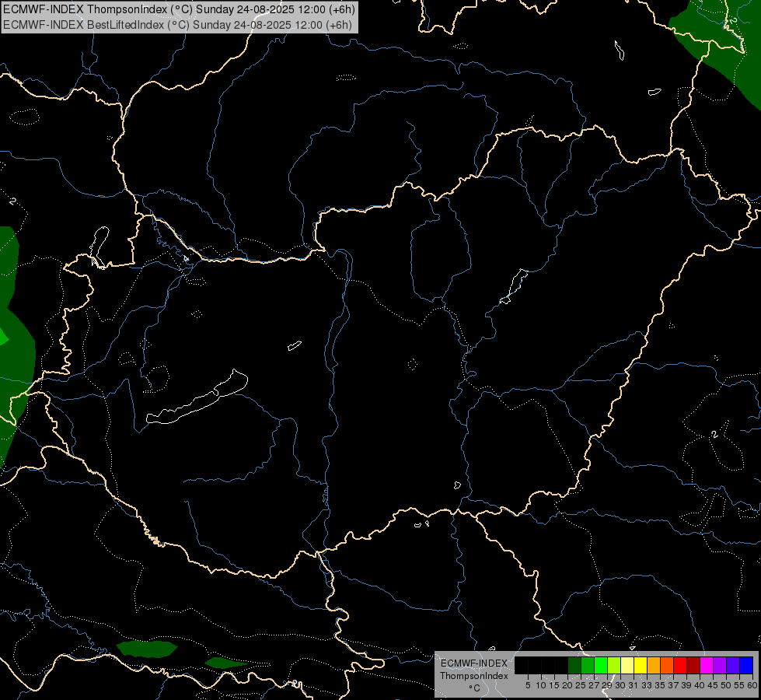
Task: Select the medium green 25-27 legend swatch
Action: (588, 665)
